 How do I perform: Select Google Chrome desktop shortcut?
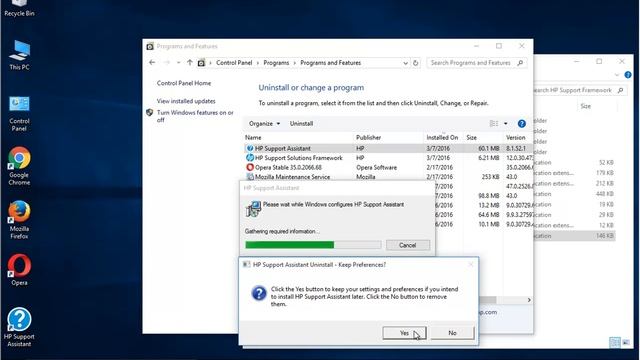(19, 166)
